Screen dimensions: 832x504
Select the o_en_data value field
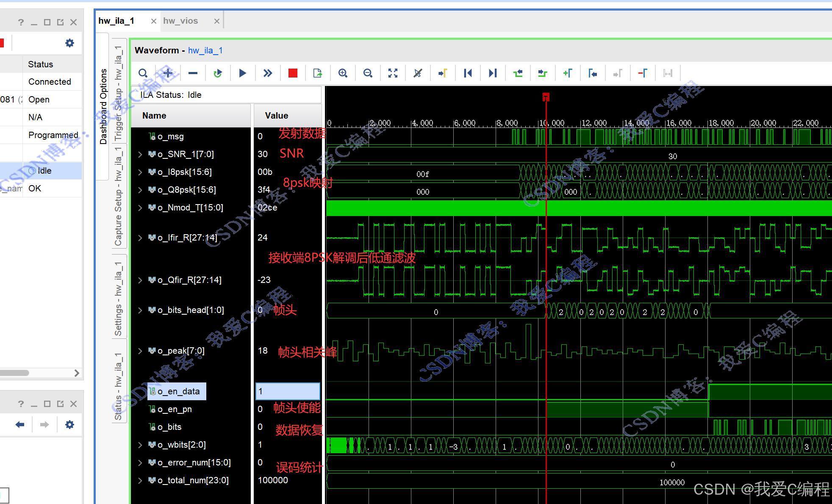[288, 391]
